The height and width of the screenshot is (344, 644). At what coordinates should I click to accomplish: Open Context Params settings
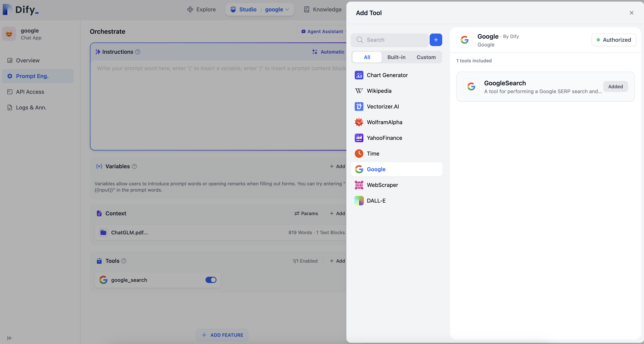tap(306, 213)
